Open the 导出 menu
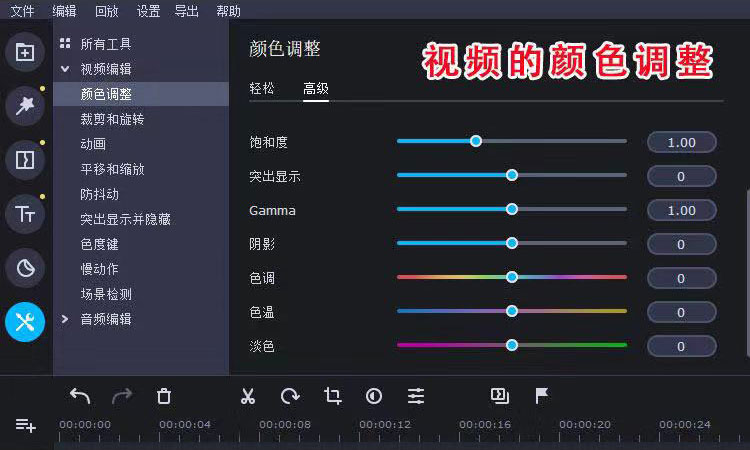 pos(186,11)
